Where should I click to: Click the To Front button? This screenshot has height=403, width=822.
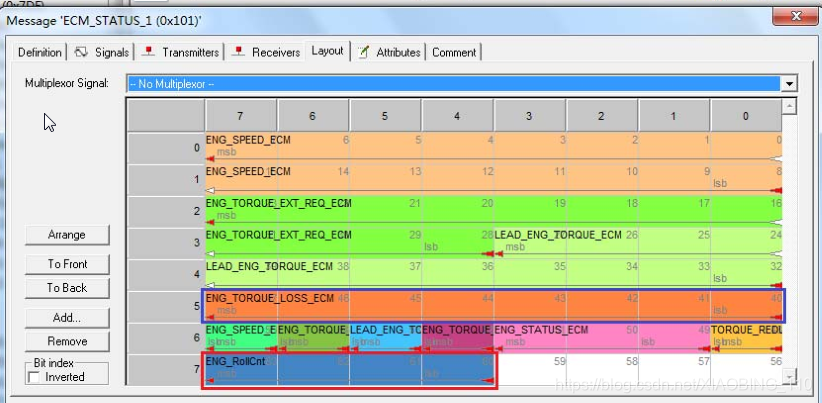[x=67, y=264]
